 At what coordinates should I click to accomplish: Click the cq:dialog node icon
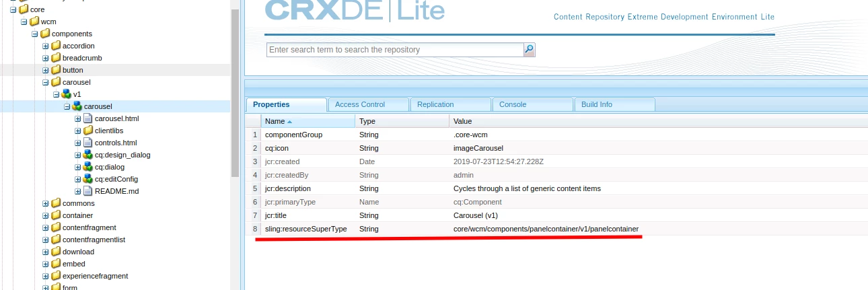click(x=88, y=167)
